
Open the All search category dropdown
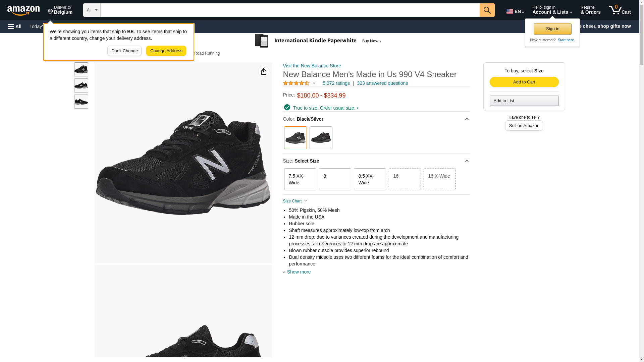pos(92,10)
